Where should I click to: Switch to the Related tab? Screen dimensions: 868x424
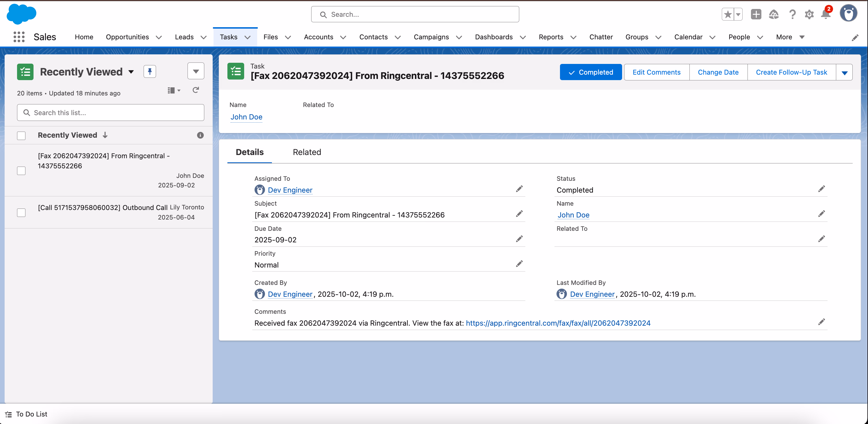pyautogui.click(x=307, y=152)
